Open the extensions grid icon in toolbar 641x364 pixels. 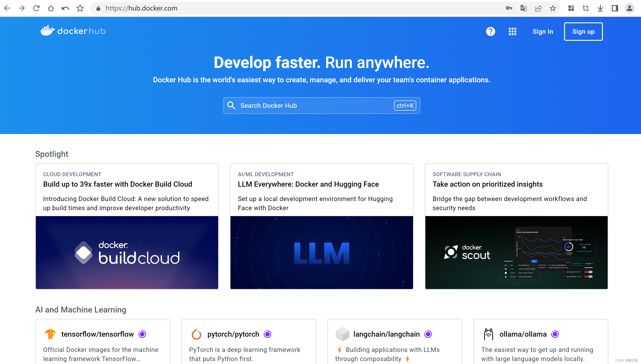(x=571, y=8)
